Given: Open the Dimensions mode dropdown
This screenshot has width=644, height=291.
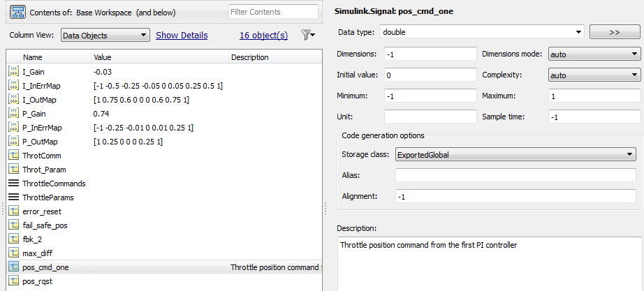Looking at the screenshot, I should pos(594,54).
